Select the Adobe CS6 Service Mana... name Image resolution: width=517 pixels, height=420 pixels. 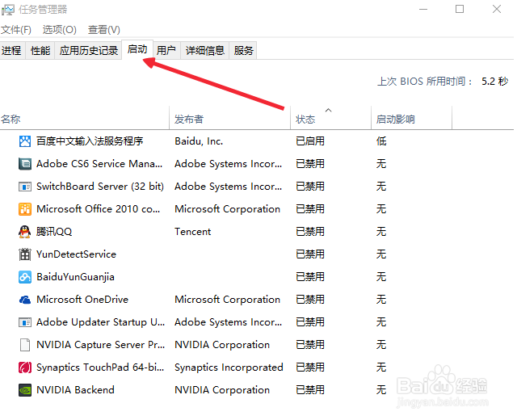click(x=99, y=164)
